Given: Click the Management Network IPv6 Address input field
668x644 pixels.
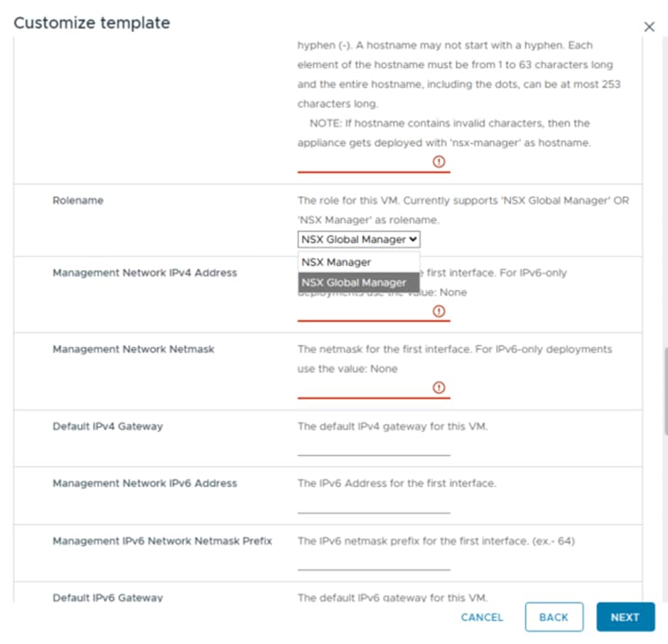Looking at the screenshot, I should (x=373, y=510).
